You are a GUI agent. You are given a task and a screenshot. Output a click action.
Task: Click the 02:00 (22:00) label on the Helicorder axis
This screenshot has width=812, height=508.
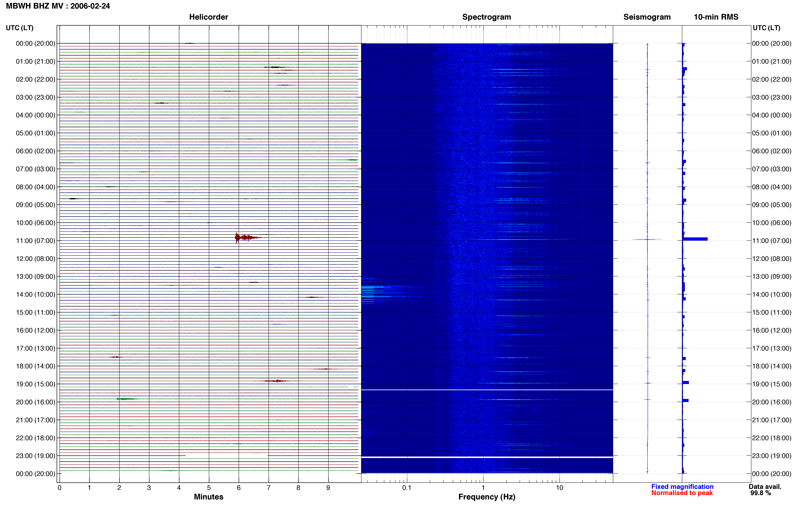click(x=36, y=79)
